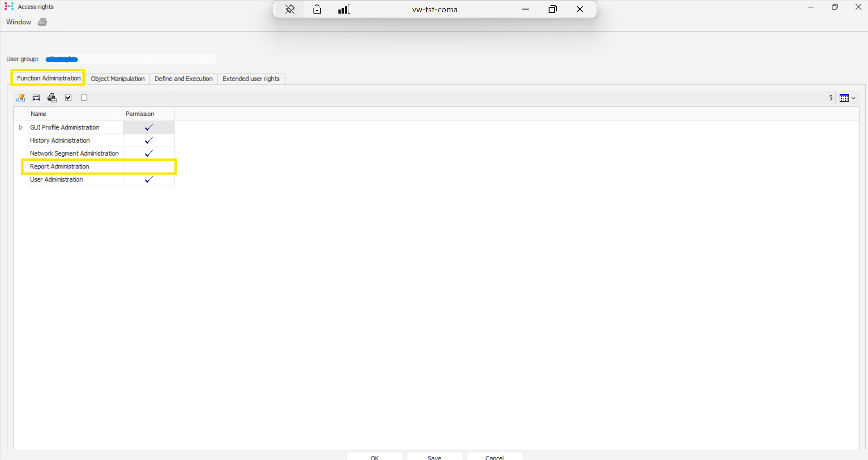This screenshot has width=868, height=460.
Task: Open the print table icon
Action: pos(52,98)
